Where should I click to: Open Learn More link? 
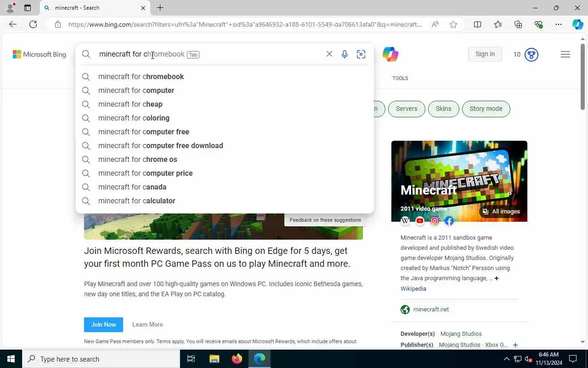147,325
